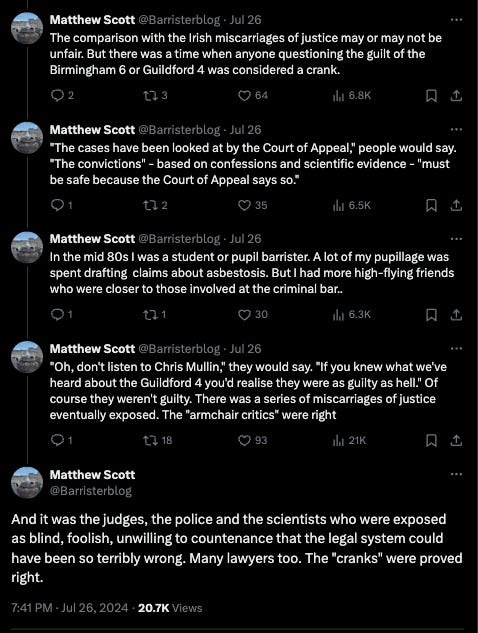Share the tweet with 21K views
This screenshot has height=633, width=478.
click(456, 440)
